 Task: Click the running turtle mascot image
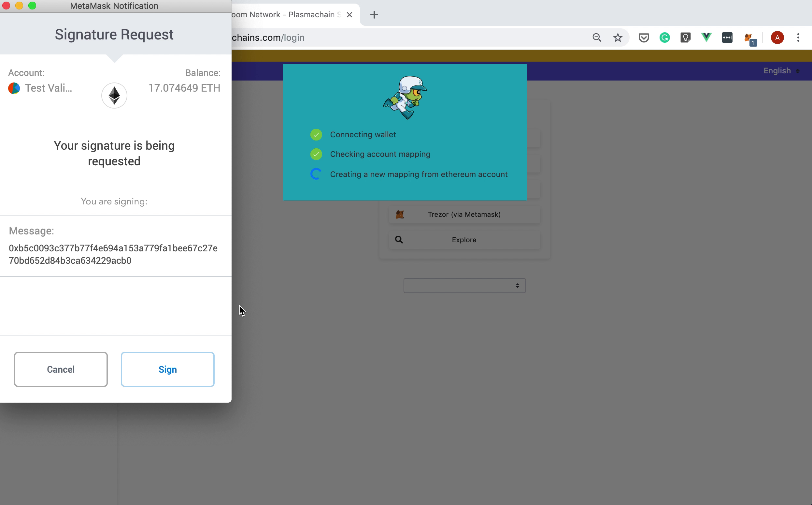(x=405, y=97)
